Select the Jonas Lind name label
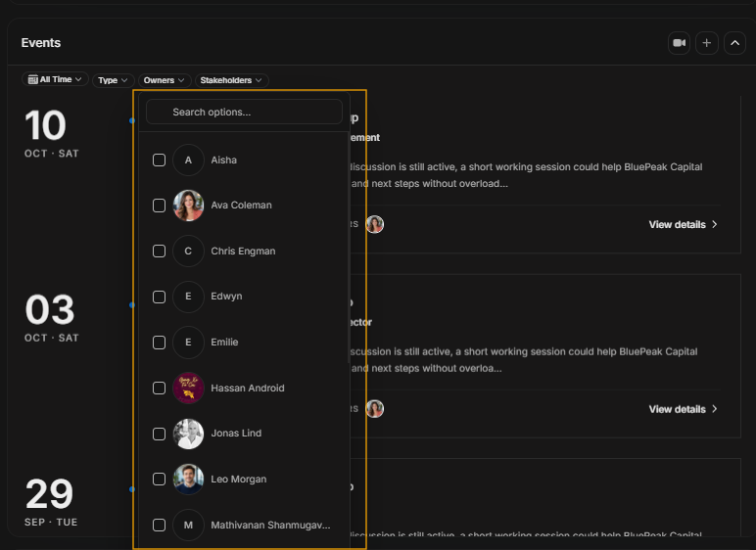This screenshot has width=756, height=550. (x=236, y=434)
